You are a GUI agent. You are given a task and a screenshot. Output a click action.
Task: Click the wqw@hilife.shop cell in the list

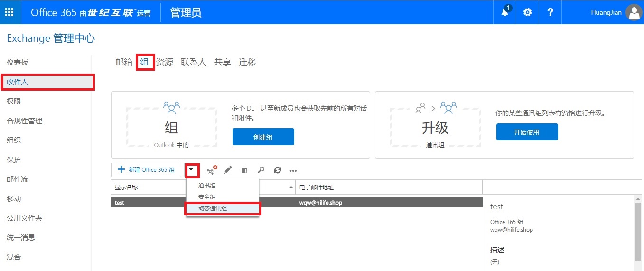[321, 203]
